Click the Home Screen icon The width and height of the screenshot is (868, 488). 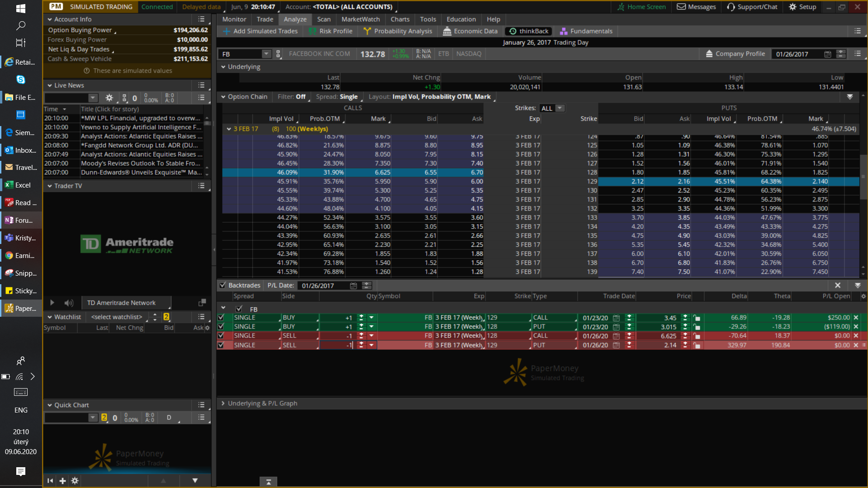(621, 7)
